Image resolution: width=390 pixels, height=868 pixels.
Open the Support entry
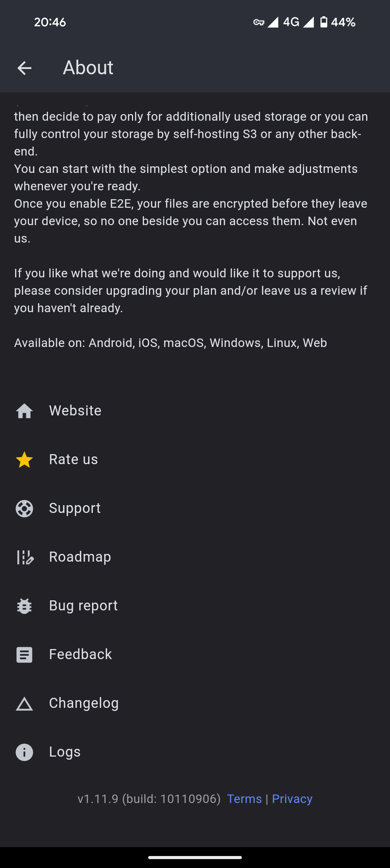pos(195,508)
